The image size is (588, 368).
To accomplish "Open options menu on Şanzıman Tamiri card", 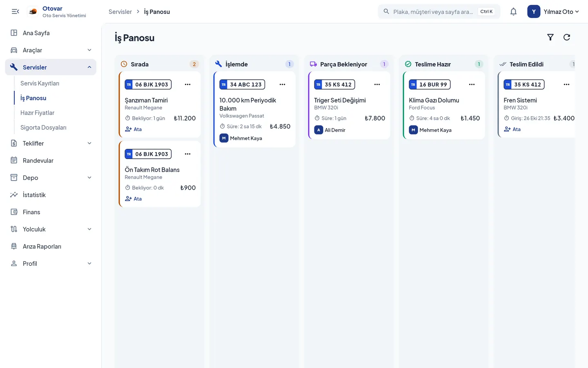I will (x=187, y=84).
